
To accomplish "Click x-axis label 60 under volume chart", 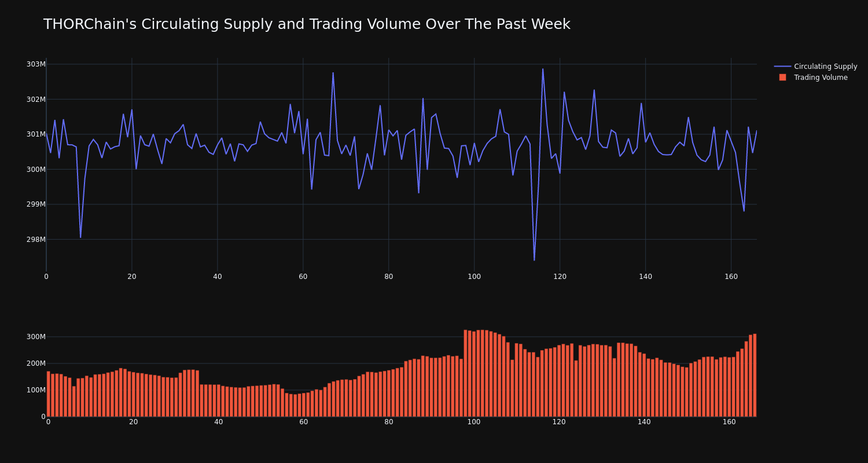I will pyautogui.click(x=304, y=422).
